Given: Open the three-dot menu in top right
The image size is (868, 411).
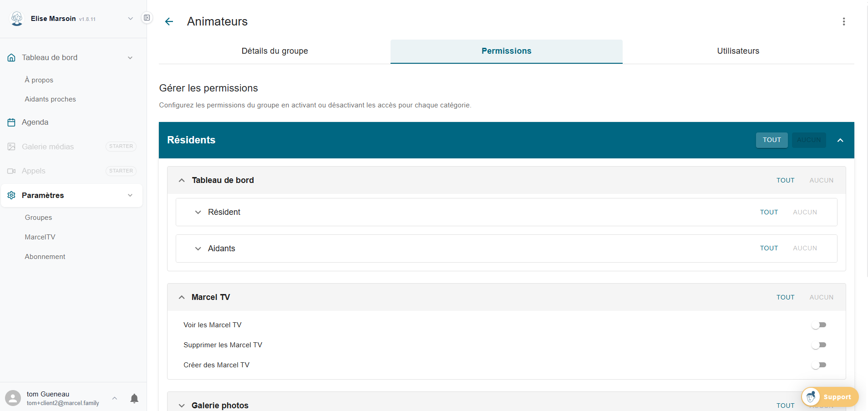Looking at the screenshot, I should tap(843, 21).
